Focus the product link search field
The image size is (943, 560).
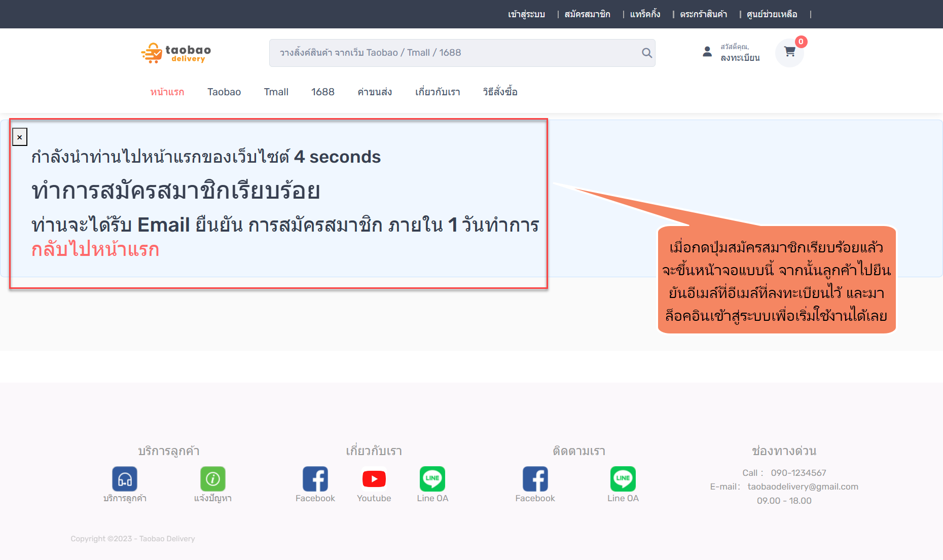(456, 53)
